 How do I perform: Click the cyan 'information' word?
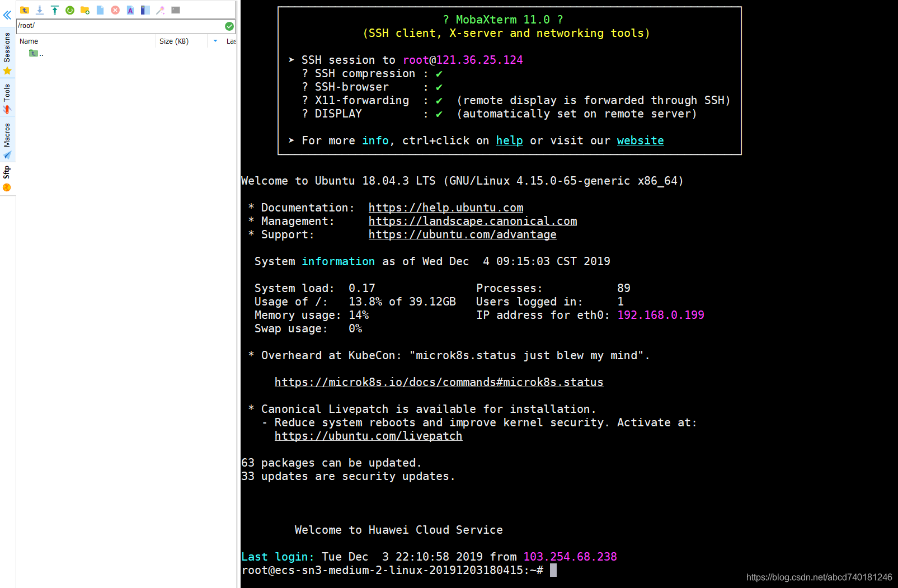(338, 261)
